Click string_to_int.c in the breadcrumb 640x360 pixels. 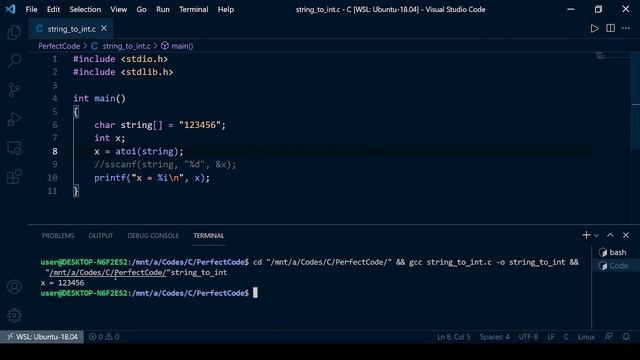pos(126,46)
